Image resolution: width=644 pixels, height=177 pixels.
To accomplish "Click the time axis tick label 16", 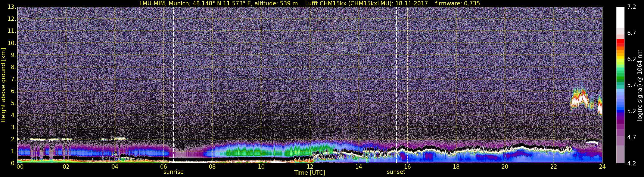I will [407, 167].
